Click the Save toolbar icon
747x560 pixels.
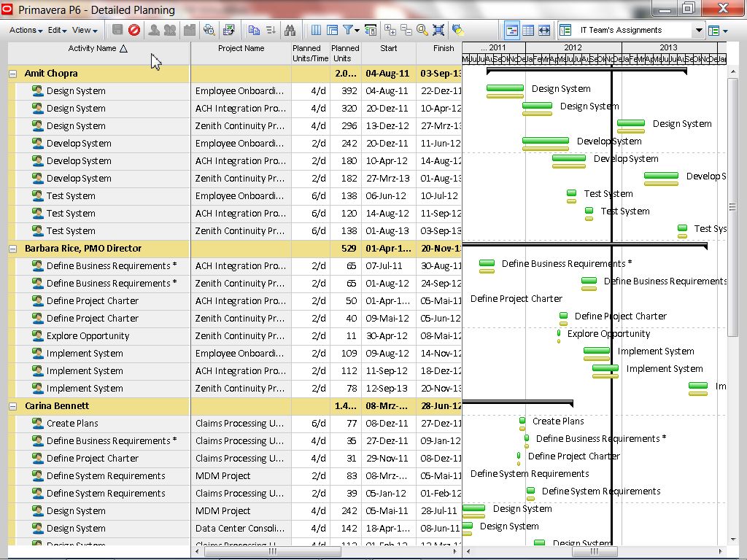pos(117,30)
